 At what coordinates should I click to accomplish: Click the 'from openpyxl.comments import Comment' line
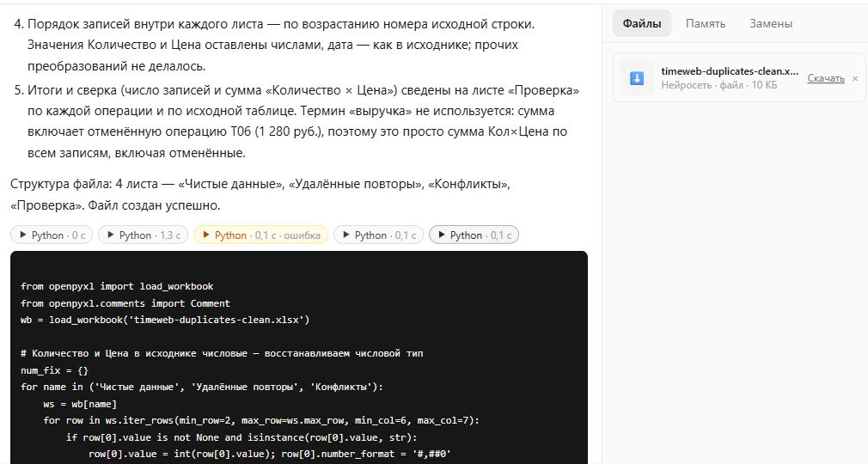coord(125,302)
